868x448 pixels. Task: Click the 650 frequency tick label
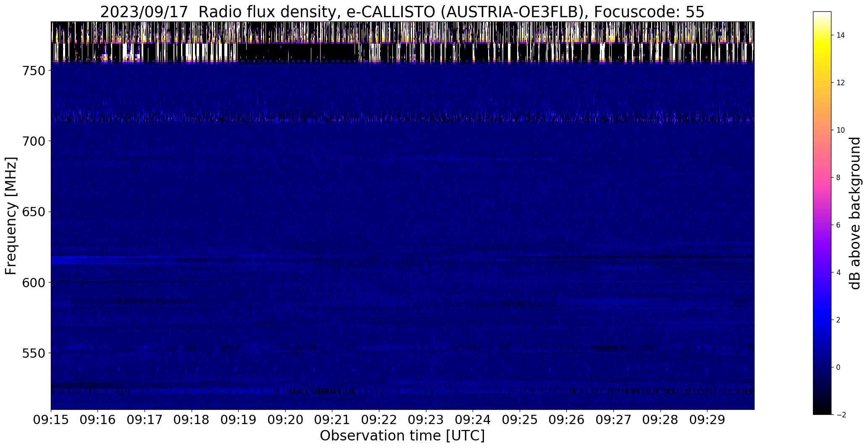click(x=33, y=212)
